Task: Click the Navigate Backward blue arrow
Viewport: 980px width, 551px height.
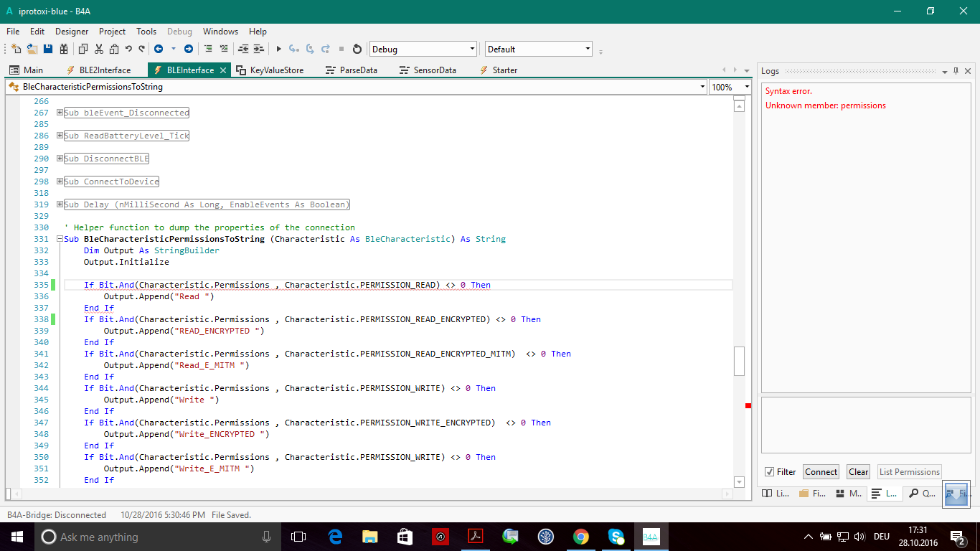Action: pos(159,49)
